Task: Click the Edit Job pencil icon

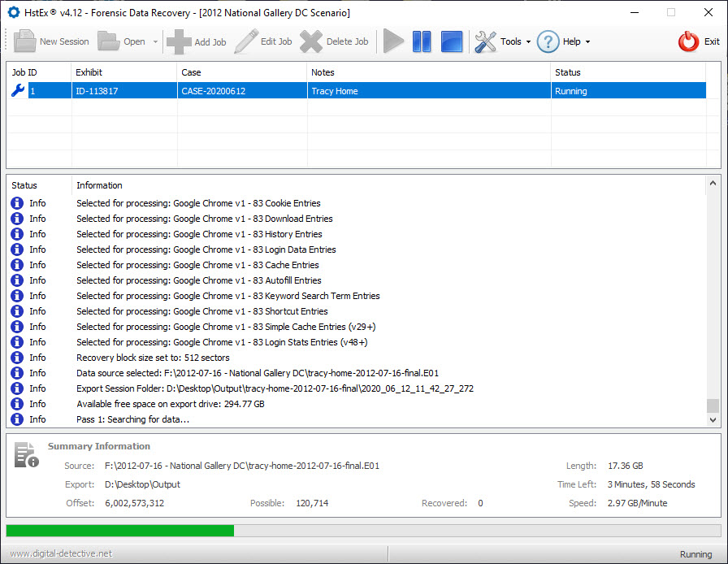Action: pyautogui.click(x=245, y=41)
